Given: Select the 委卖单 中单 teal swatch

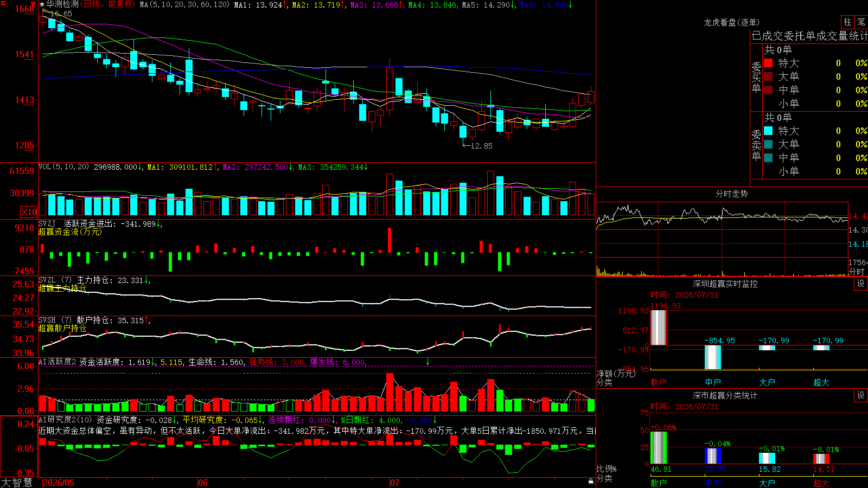Looking at the screenshot, I should [768, 157].
